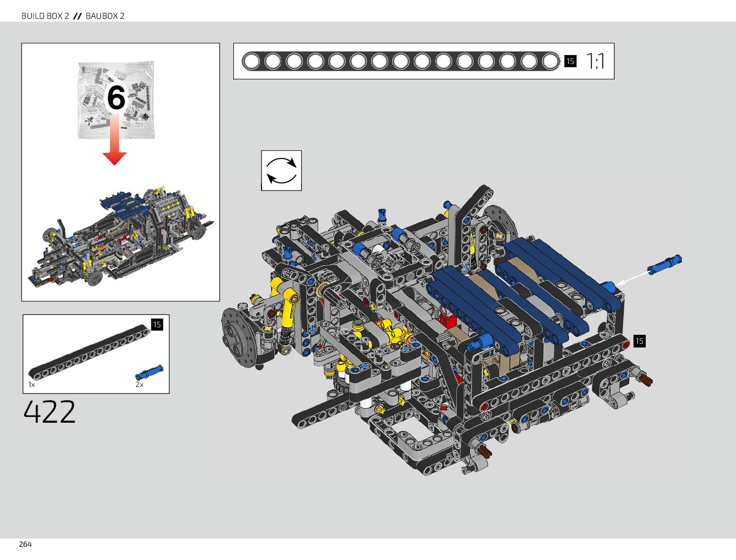Click the 15 label beside scale beam
Image resolution: width=736 pixels, height=560 pixels.
click(570, 61)
